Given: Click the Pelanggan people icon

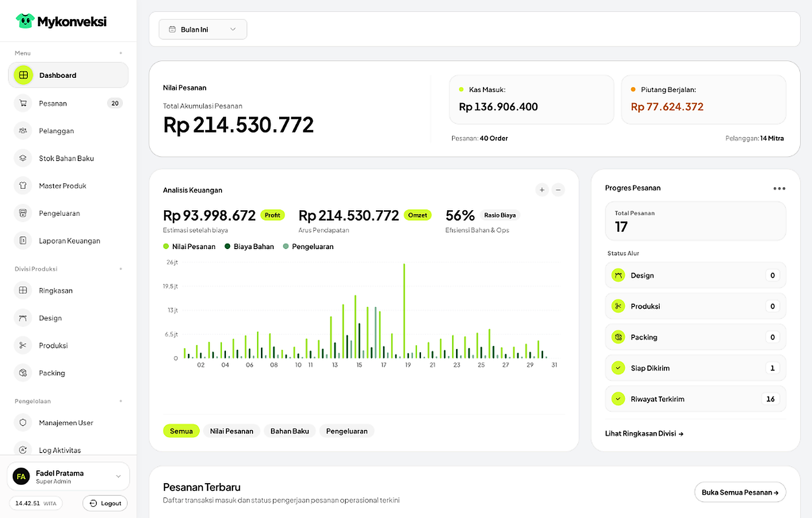Looking at the screenshot, I should 23,130.
